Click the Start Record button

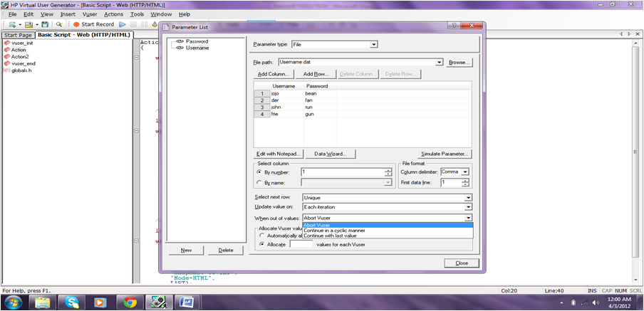pyautogui.click(x=93, y=25)
